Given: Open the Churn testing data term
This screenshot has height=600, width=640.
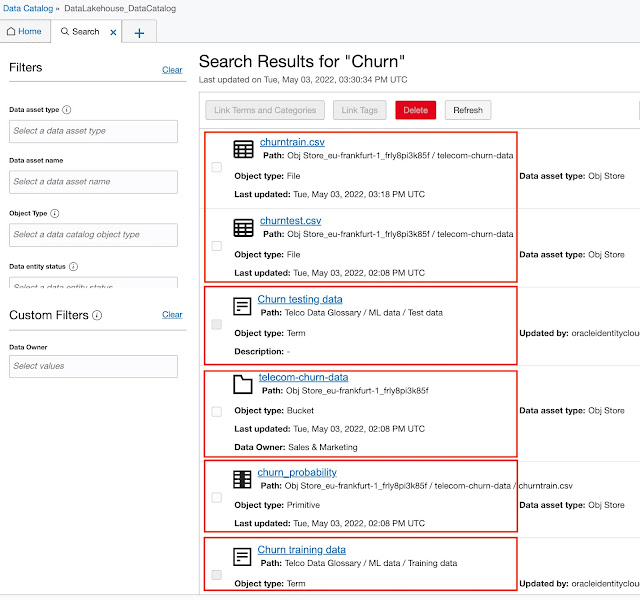Looking at the screenshot, I should 300,299.
